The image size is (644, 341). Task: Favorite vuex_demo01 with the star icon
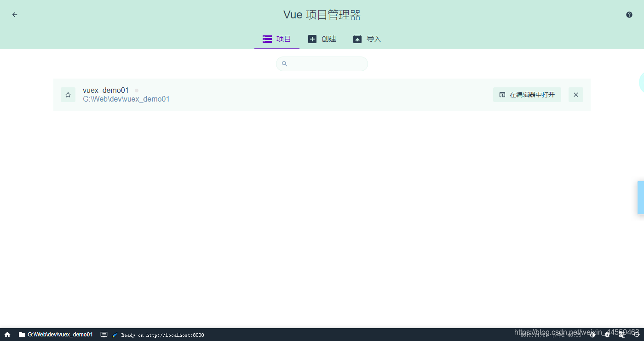[x=68, y=95]
